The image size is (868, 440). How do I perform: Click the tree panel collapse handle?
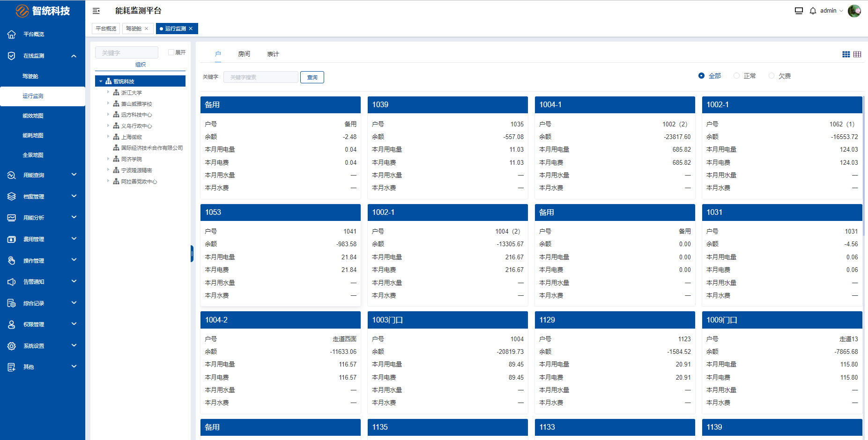click(x=192, y=254)
